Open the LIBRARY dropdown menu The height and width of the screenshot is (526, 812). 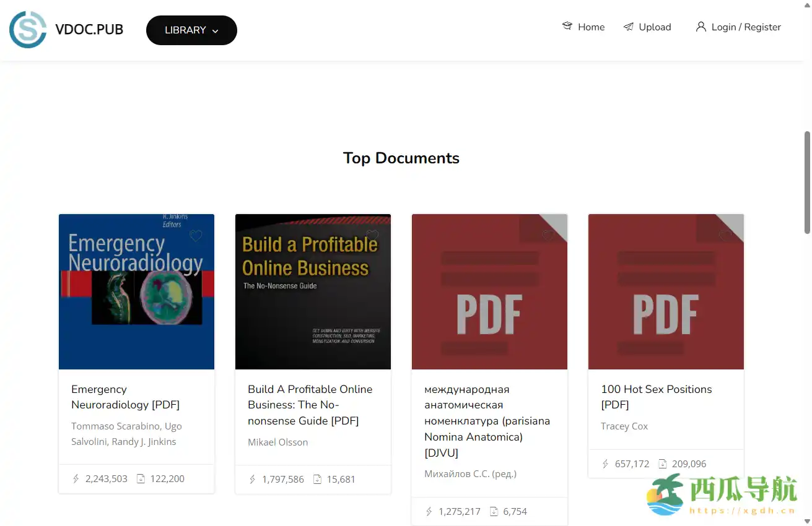click(x=191, y=30)
